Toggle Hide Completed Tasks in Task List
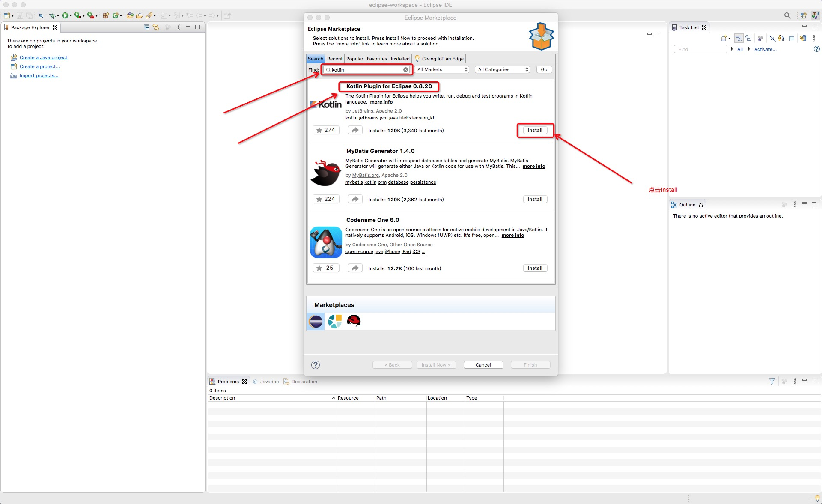 (x=772, y=38)
